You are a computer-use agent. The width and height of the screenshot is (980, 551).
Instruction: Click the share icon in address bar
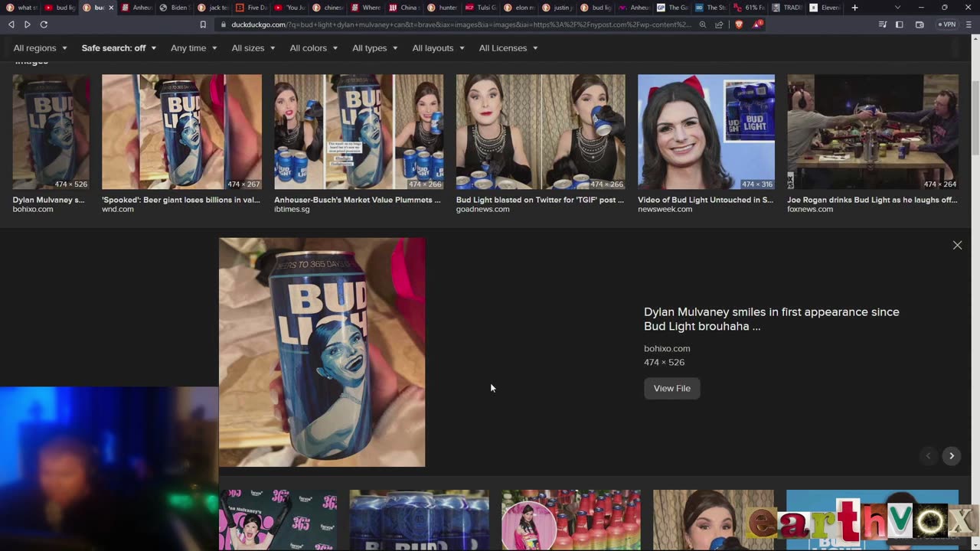(719, 24)
